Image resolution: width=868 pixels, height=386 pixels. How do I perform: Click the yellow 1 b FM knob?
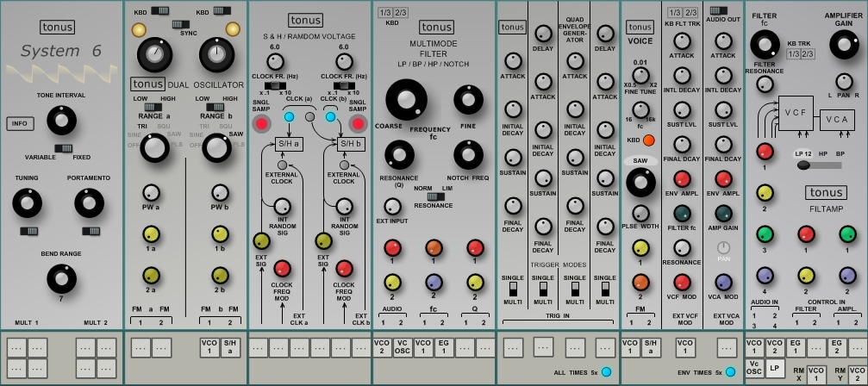pyautogui.click(x=221, y=233)
